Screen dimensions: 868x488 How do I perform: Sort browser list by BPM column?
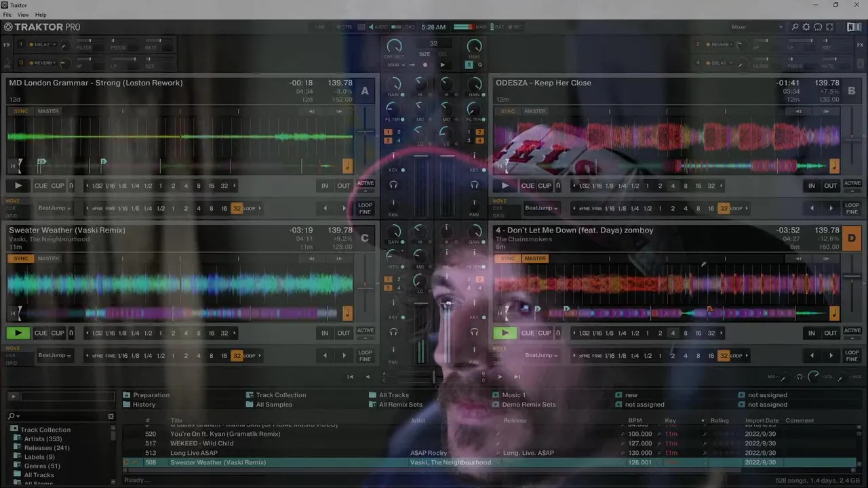[x=635, y=420]
